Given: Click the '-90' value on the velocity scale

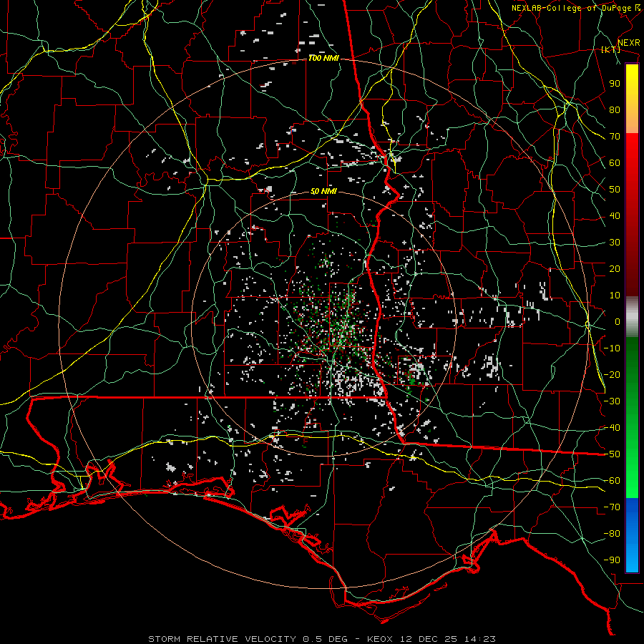Looking at the screenshot, I should 612,560.
